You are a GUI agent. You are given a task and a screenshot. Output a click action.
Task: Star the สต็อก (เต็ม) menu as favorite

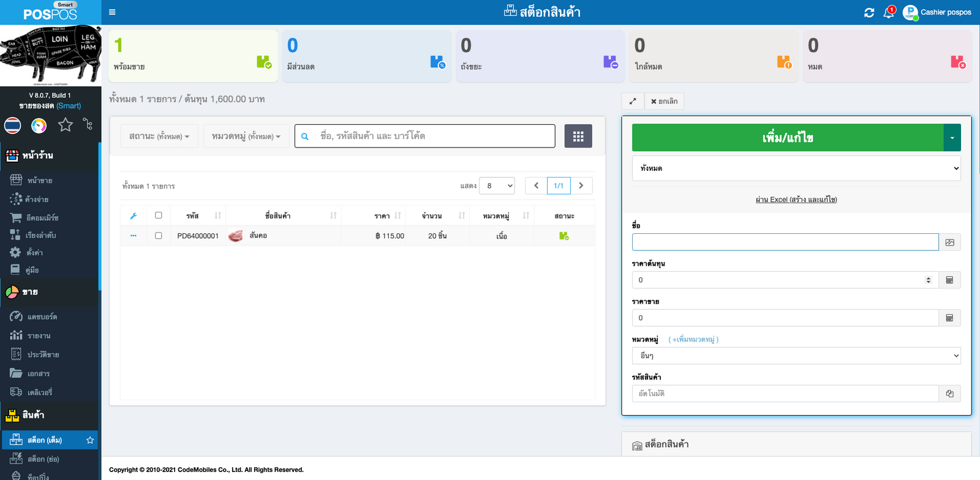pos(90,440)
